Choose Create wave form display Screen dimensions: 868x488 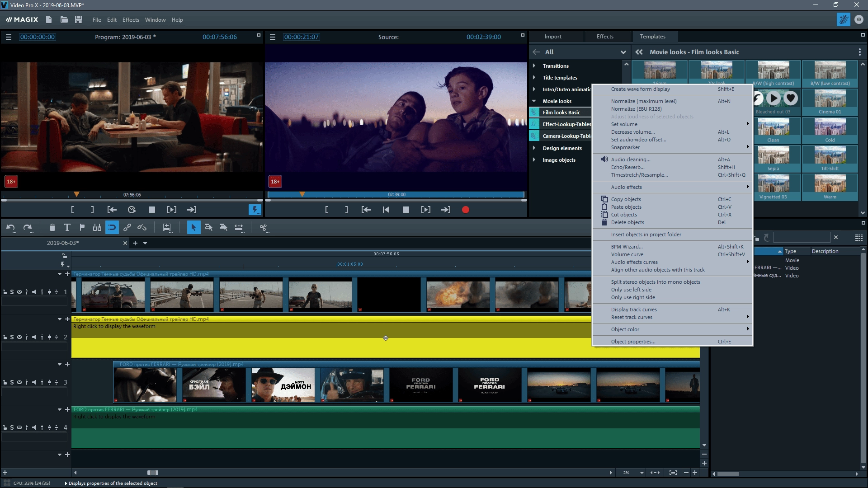click(672, 89)
